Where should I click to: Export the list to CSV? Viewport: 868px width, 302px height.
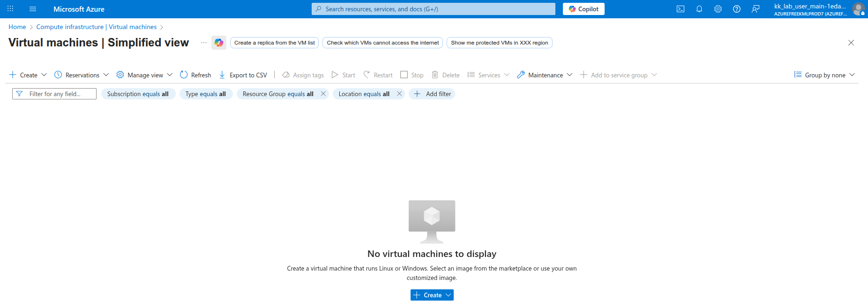pyautogui.click(x=243, y=75)
